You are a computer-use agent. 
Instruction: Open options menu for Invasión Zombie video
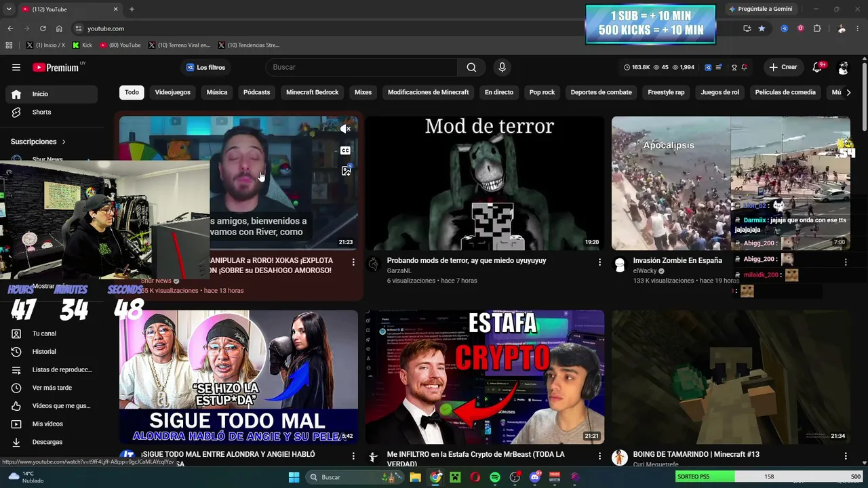(x=846, y=262)
